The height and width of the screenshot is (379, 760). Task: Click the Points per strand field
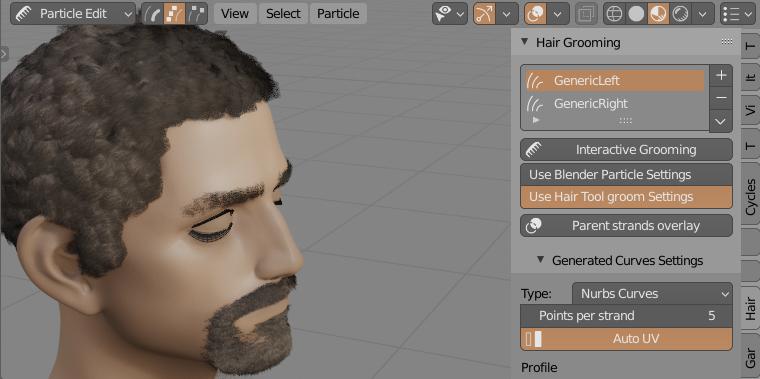point(626,316)
